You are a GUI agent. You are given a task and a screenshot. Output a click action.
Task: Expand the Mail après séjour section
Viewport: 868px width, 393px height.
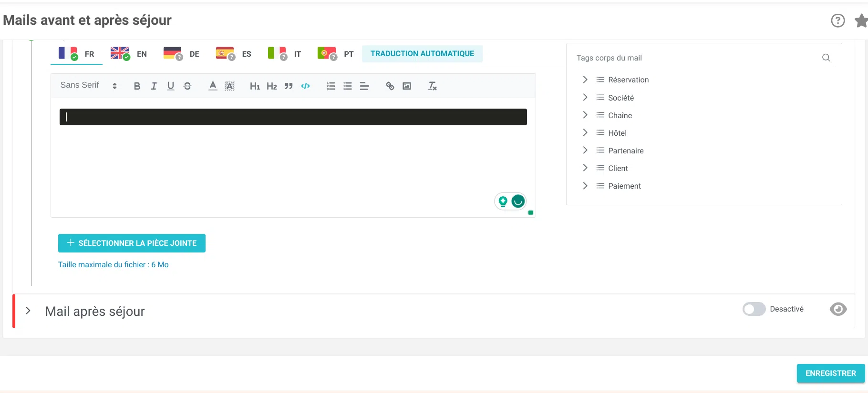[x=28, y=311]
